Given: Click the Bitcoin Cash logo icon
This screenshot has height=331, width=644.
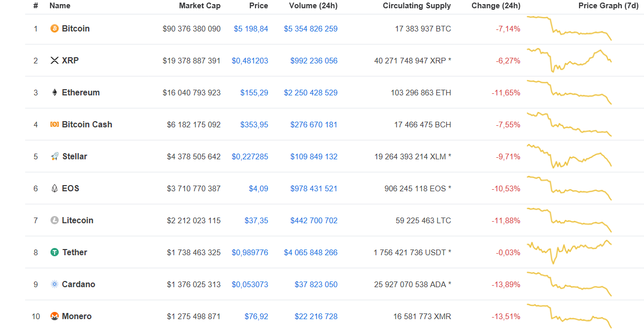Looking at the screenshot, I should (x=55, y=125).
